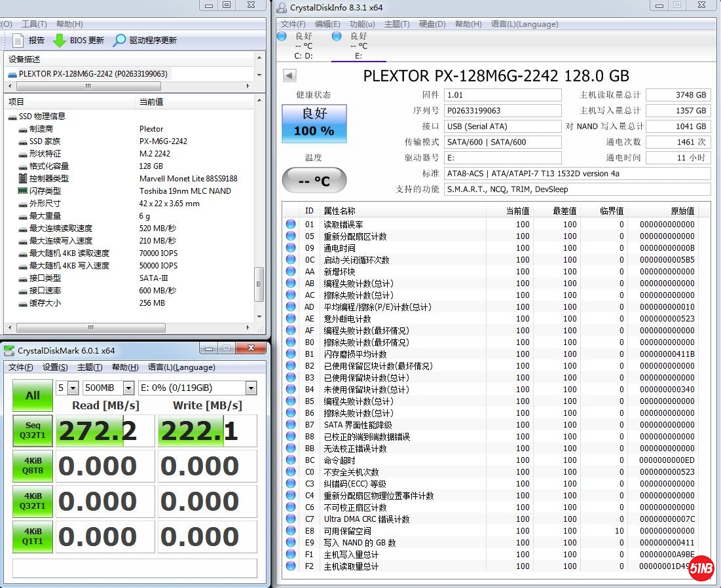Open the 设置(S) menu in CrystalDiskMark

coord(55,367)
